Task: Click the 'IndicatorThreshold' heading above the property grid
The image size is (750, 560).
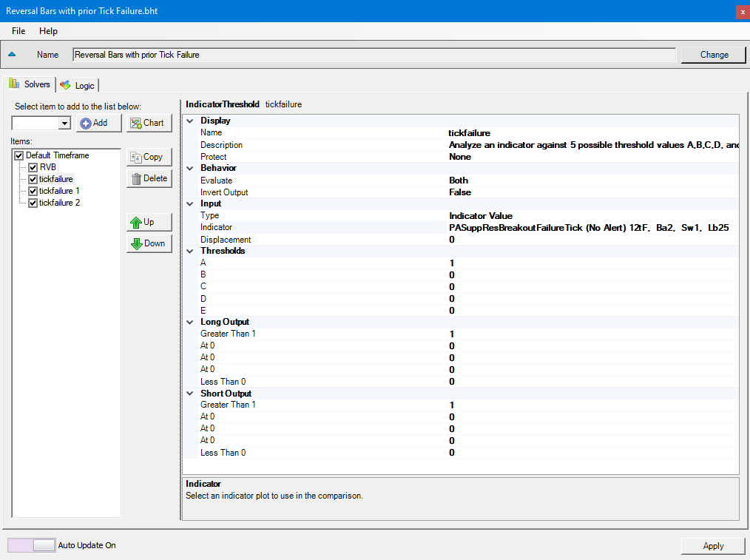Action: tap(223, 104)
